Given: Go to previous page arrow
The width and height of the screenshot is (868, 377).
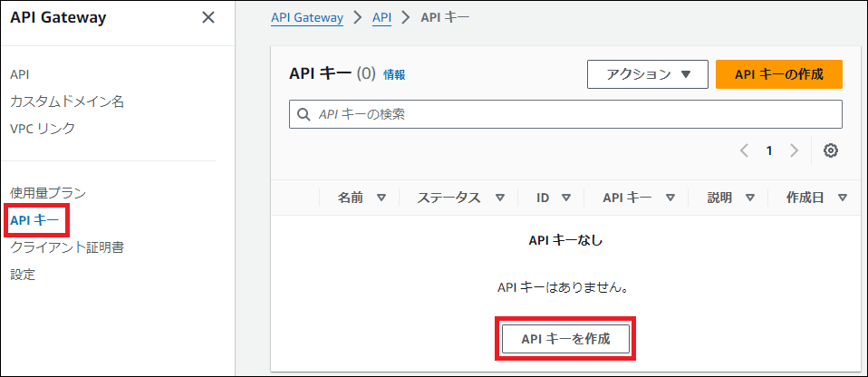Looking at the screenshot, I should click(744, 150).
